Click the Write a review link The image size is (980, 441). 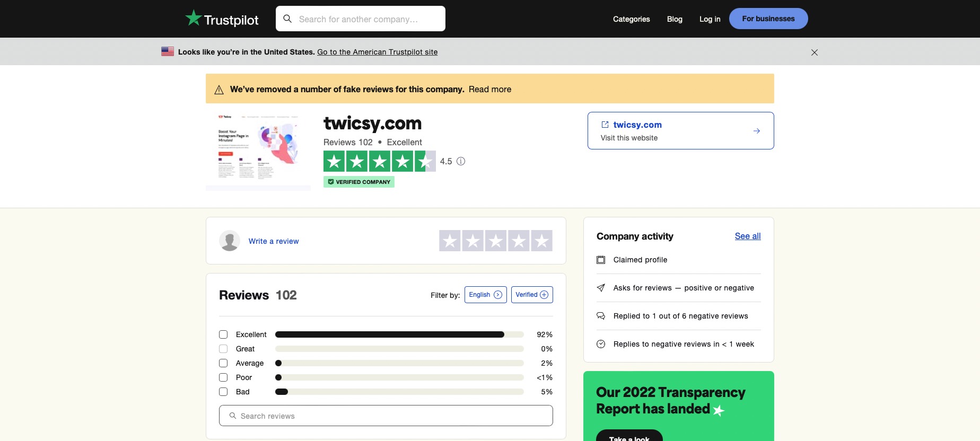tap(274, 241)
